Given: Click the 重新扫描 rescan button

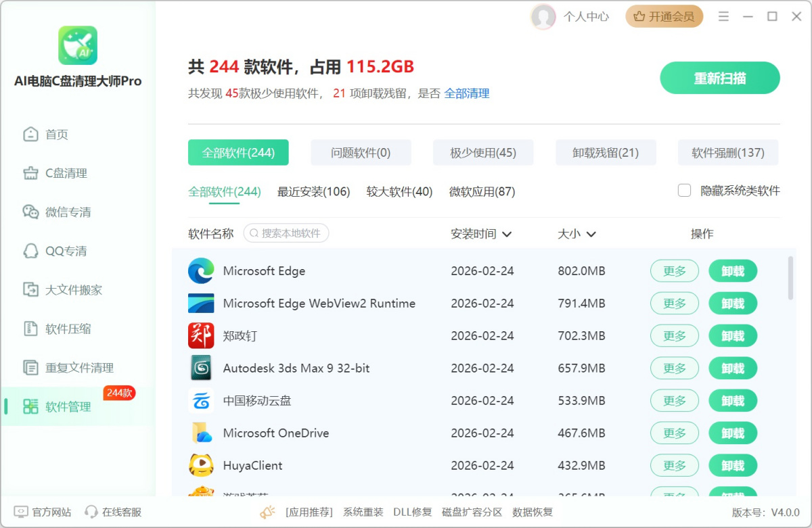Looking at the screenshot, I should [x=719, y=78].
